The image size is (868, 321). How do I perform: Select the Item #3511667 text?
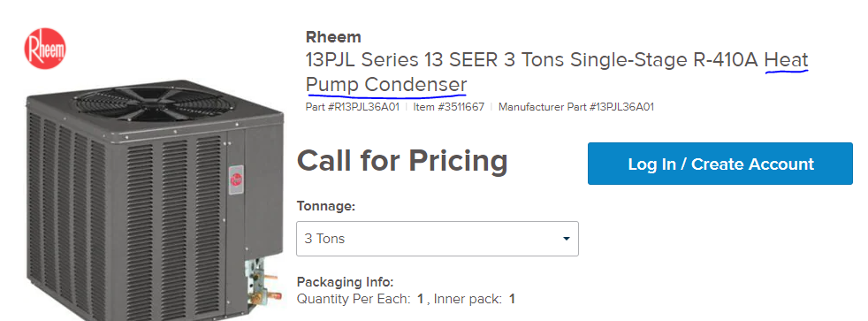click(x=449, y=107)
